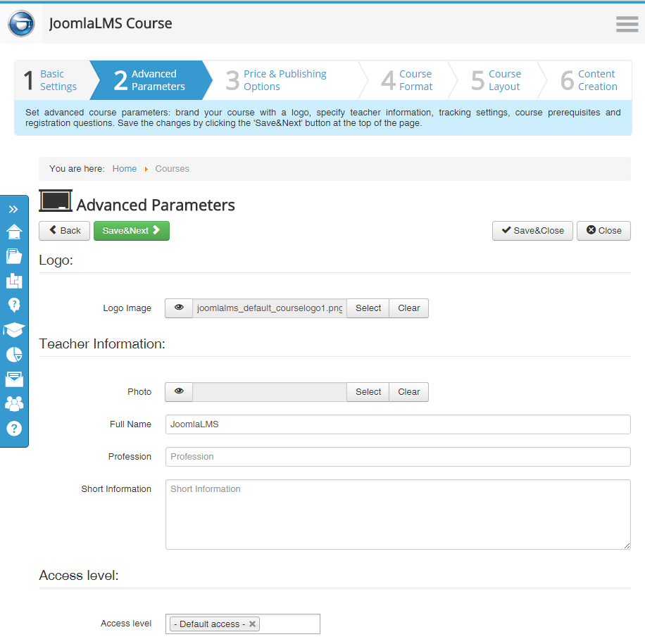Select a teacher Photo file
The image size is (645, 644).
368,392
